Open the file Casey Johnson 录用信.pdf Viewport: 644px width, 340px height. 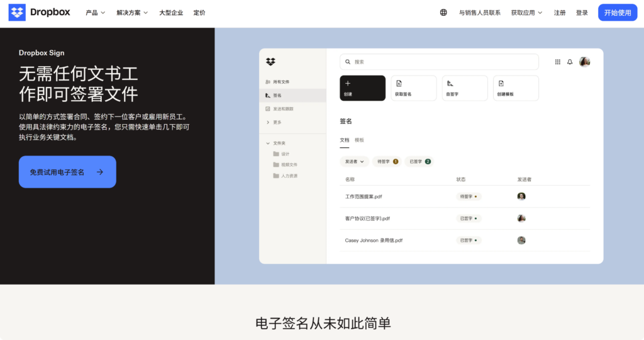[x=374, y=240]
